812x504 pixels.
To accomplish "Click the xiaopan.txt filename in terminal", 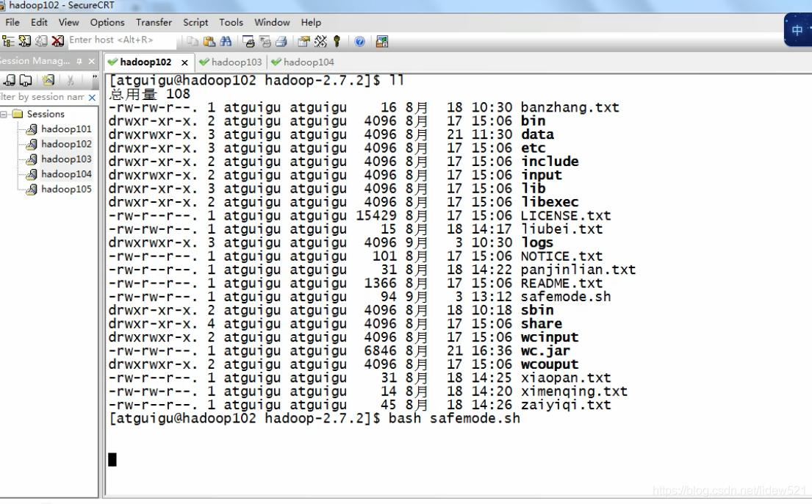I will coord(566,378).
